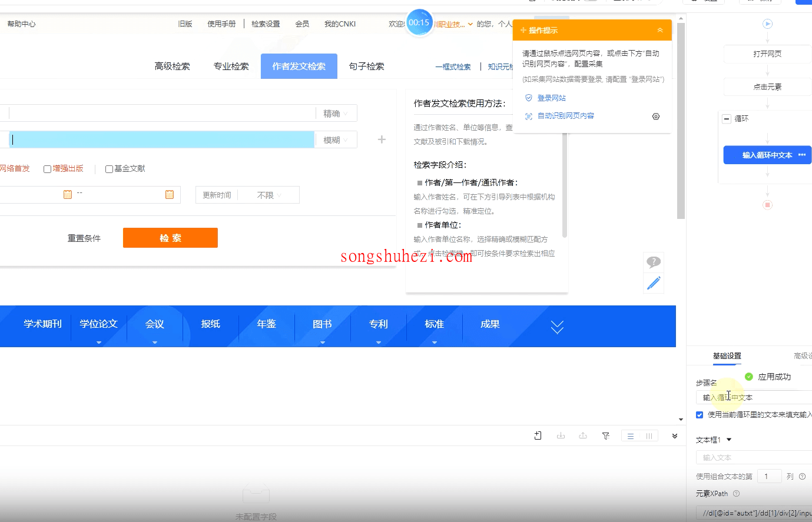Viewport: 812px width, 522px height.
Task: Collapse the 循环 block with minus toggle
Action: [727, 118]
